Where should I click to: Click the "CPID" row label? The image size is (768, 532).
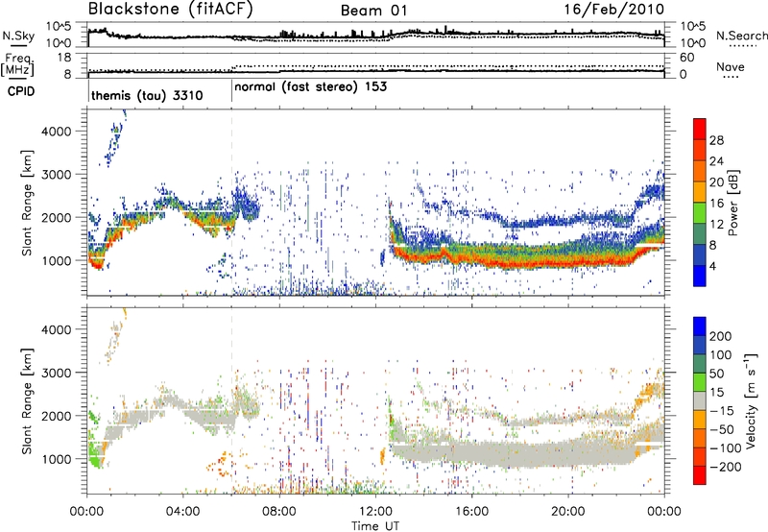[x=21, y=91]
